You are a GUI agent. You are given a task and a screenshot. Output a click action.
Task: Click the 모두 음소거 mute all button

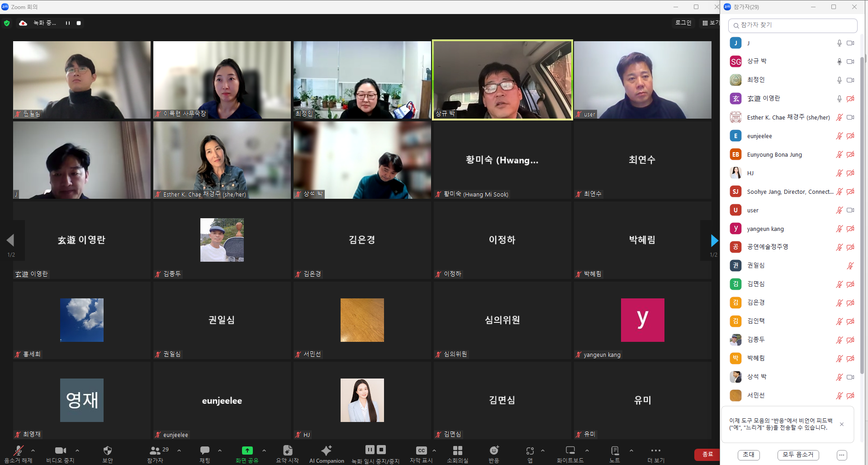[798, 455]
